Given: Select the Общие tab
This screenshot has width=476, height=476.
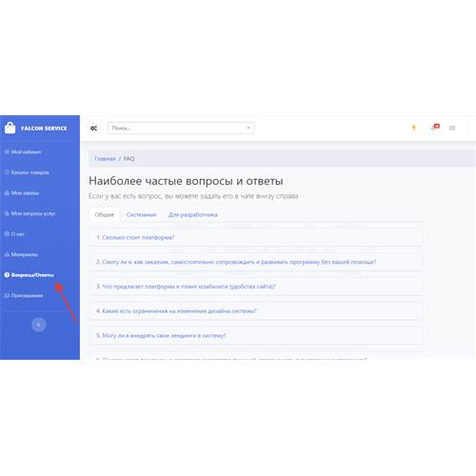Looking at the screenshot, I should [105, 215].
